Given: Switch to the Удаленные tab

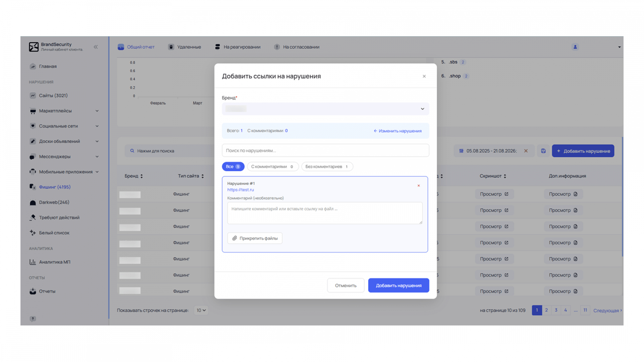Looking at the screenshot, I should click(x=184, y=47).
